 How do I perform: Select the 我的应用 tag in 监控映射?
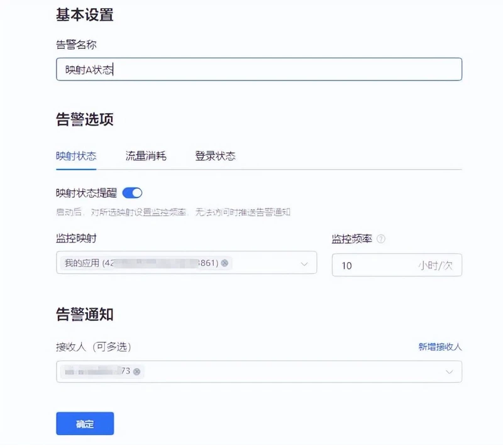coord(141,263)
